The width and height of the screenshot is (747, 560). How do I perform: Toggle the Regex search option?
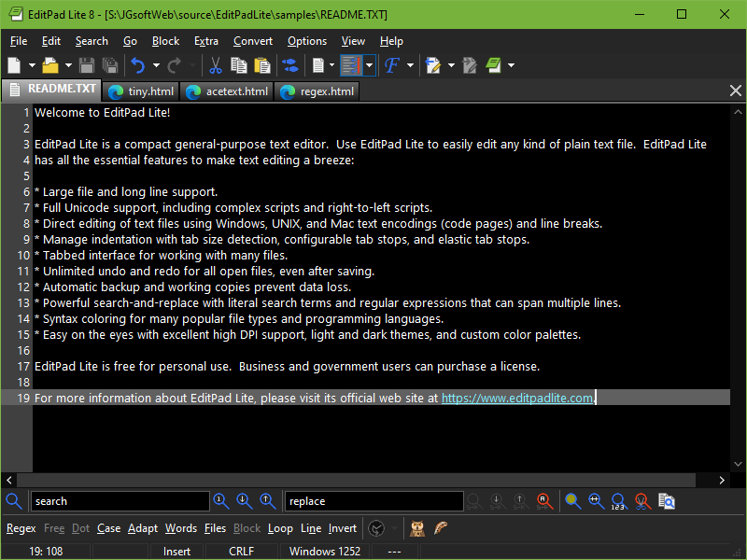[21, 528]
